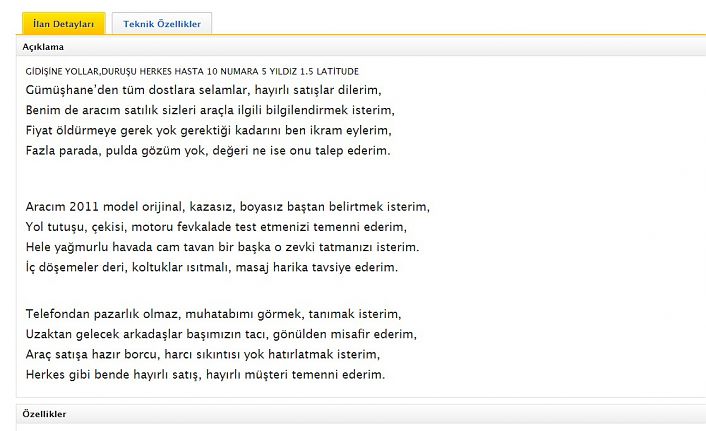The image size is (706, 431).
Task: Click the line starting with İç döşemeler deri
Action: tap(212, 267)
